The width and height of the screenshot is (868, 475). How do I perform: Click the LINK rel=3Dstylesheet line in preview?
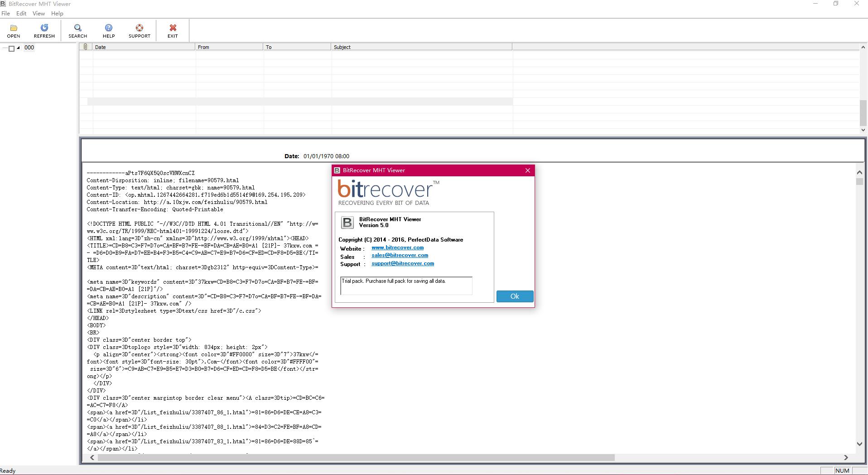[174, 311]
